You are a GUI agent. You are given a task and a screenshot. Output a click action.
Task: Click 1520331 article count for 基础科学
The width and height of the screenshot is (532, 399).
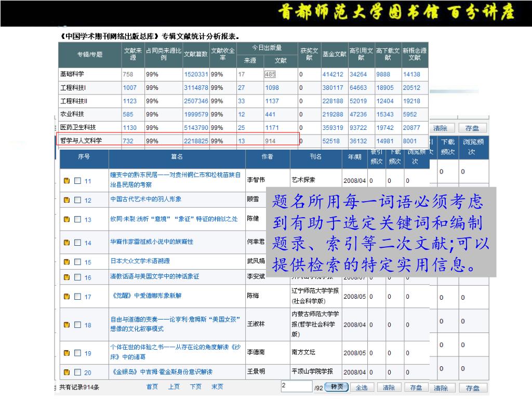(x=196, y=74)
